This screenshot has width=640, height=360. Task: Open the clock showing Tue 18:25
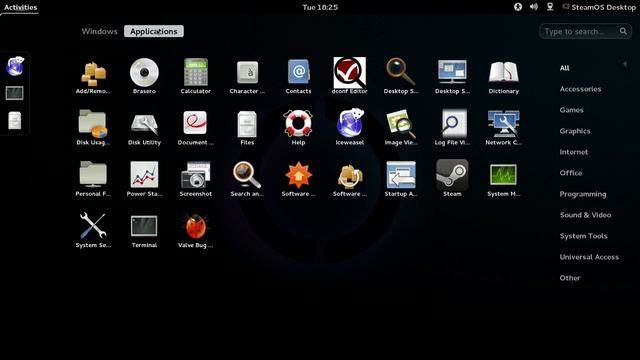tap(320, 7)
